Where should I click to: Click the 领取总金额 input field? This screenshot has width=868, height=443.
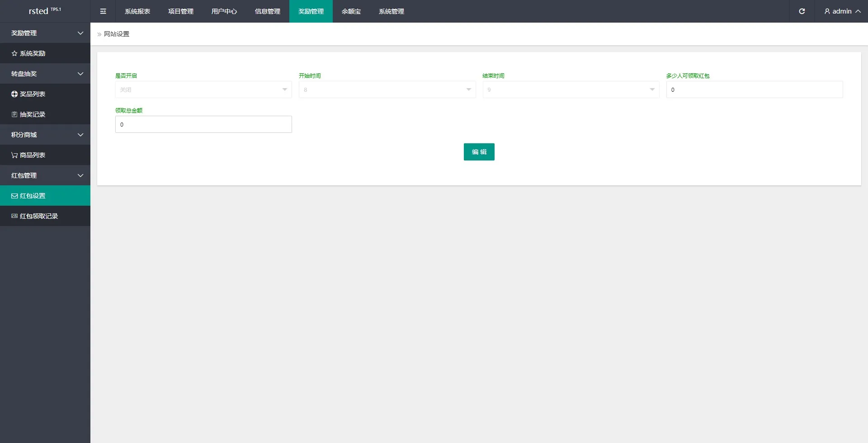(x=203, y=124)
